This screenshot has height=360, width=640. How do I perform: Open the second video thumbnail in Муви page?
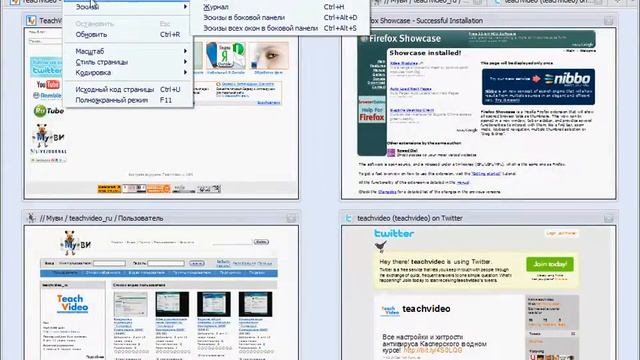(x=172, y=304)
